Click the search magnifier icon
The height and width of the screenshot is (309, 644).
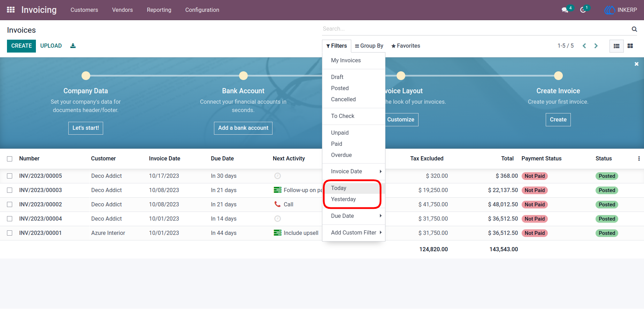click(x=634, y=29)
